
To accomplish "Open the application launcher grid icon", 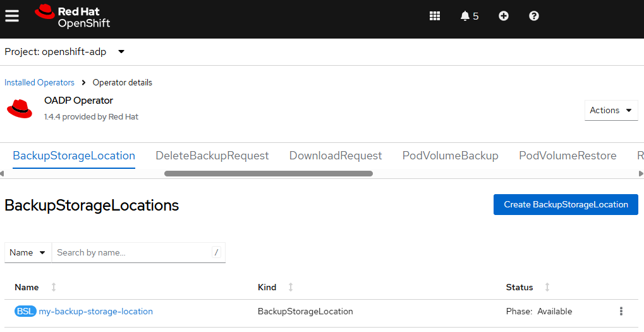I will 435,16.
